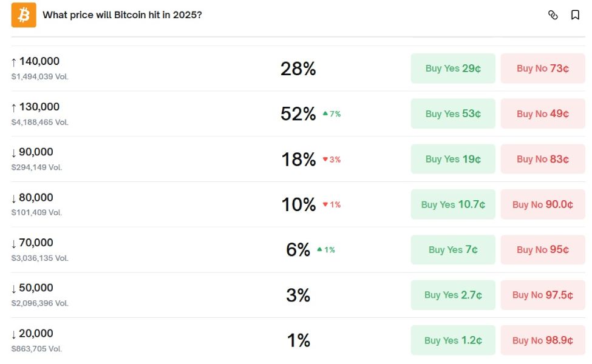Choose Buy No 90.0¢ for 80,000

[543, 204]
